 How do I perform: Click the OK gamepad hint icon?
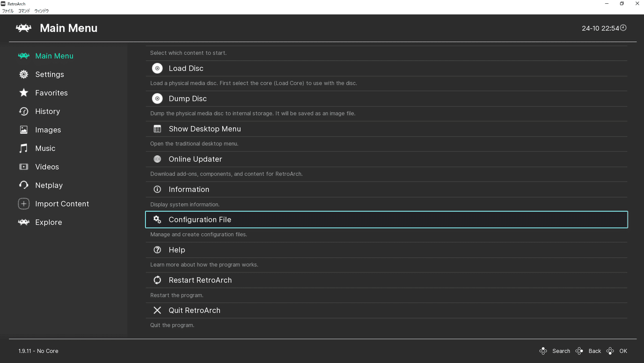click(610, 351)
